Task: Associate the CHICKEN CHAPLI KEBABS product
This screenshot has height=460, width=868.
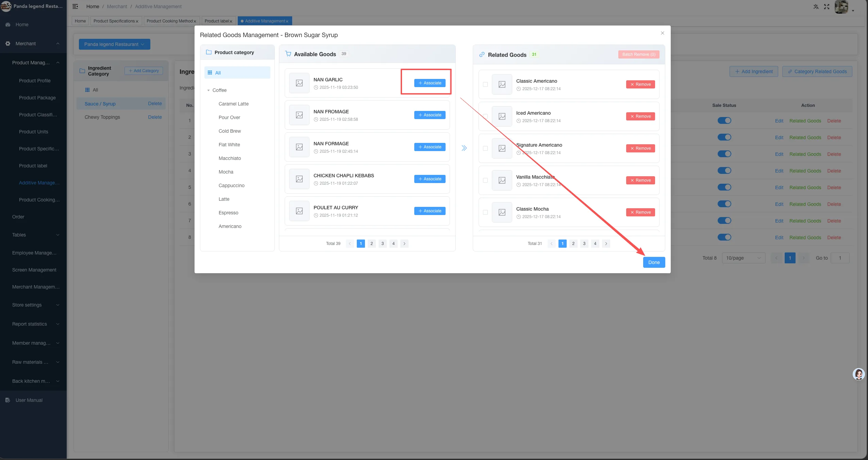Action: coord(430,179)
